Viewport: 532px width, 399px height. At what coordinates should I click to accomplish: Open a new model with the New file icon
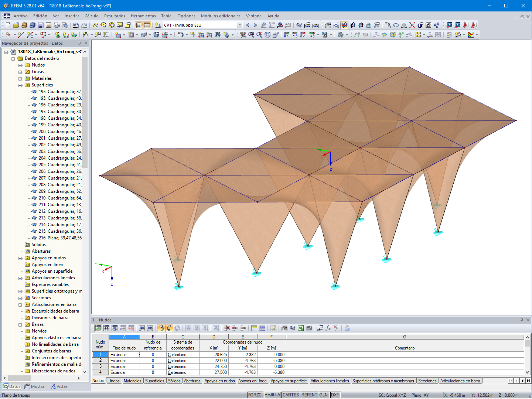[7, 25]
